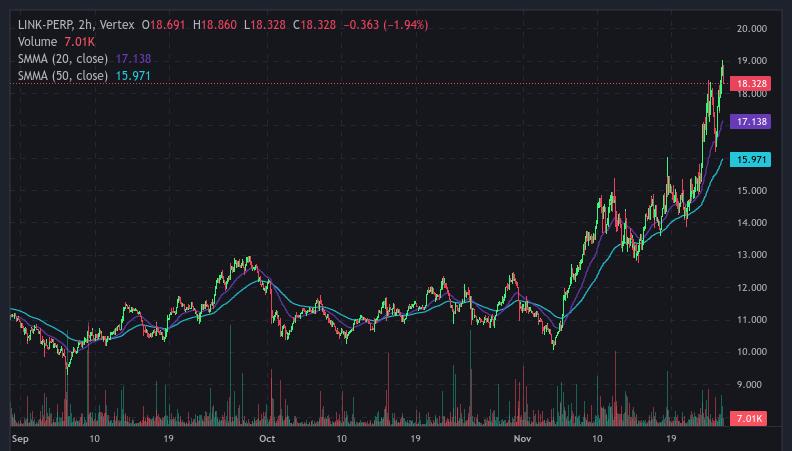The image size is (792, 451).
Task: Click the Sep label on the time axis
Action: [20, 438]
